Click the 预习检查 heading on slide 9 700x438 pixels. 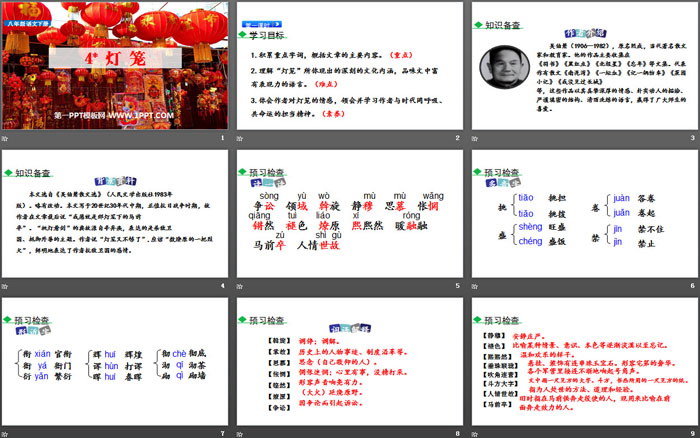[502, 320]
